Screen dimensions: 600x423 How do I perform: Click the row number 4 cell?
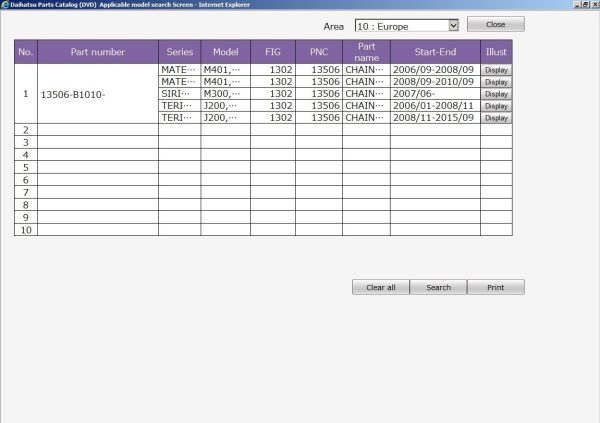pos(26,155)
